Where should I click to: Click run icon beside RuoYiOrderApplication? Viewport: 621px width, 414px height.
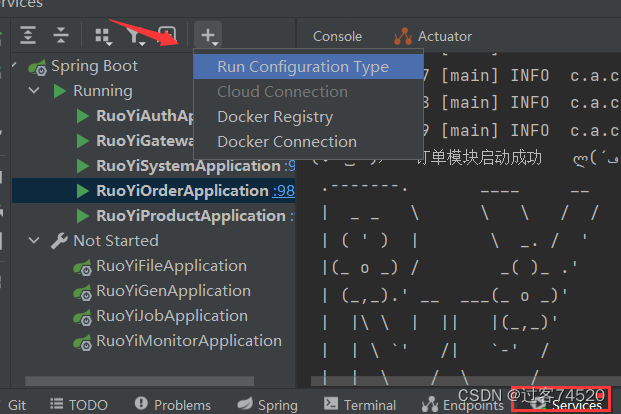tap(82, 191)
